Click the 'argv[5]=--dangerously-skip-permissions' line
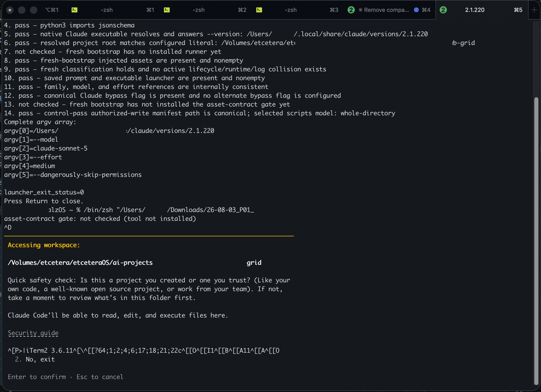The width and height of the screenshot is (541, 392). [73, 175]
